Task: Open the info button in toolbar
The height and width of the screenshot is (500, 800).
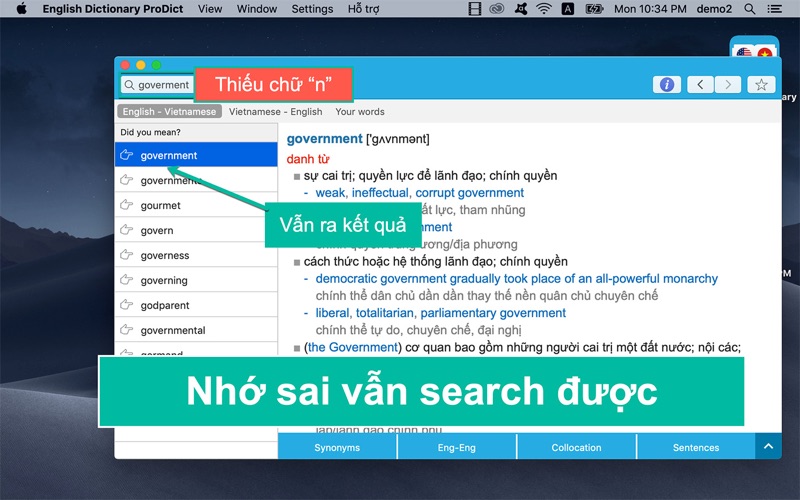Action: [666, 84]
